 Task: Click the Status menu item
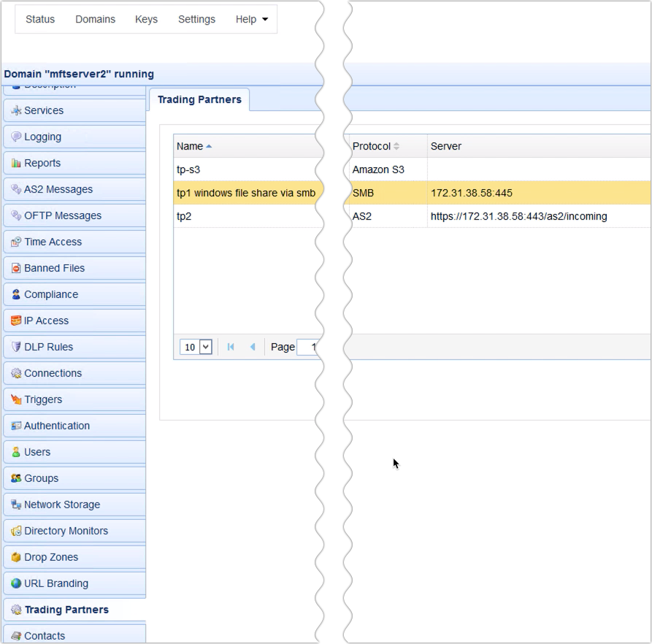point(39,20)
